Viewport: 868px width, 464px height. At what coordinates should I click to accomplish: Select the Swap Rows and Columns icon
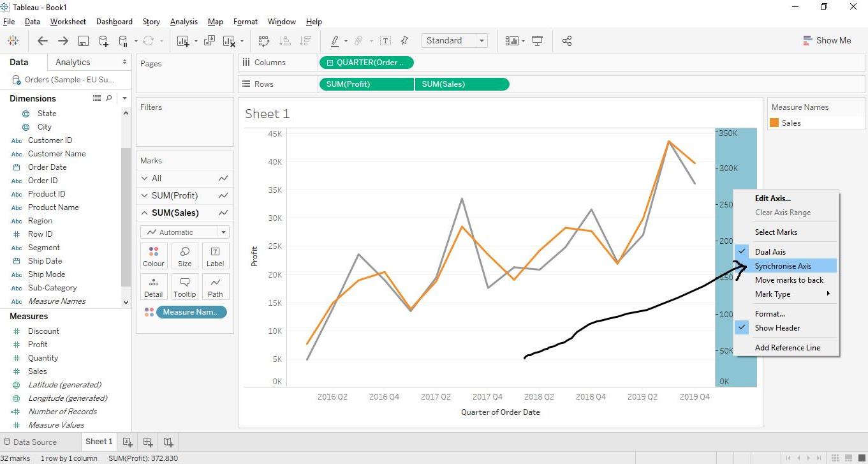(x=263, y=40)
